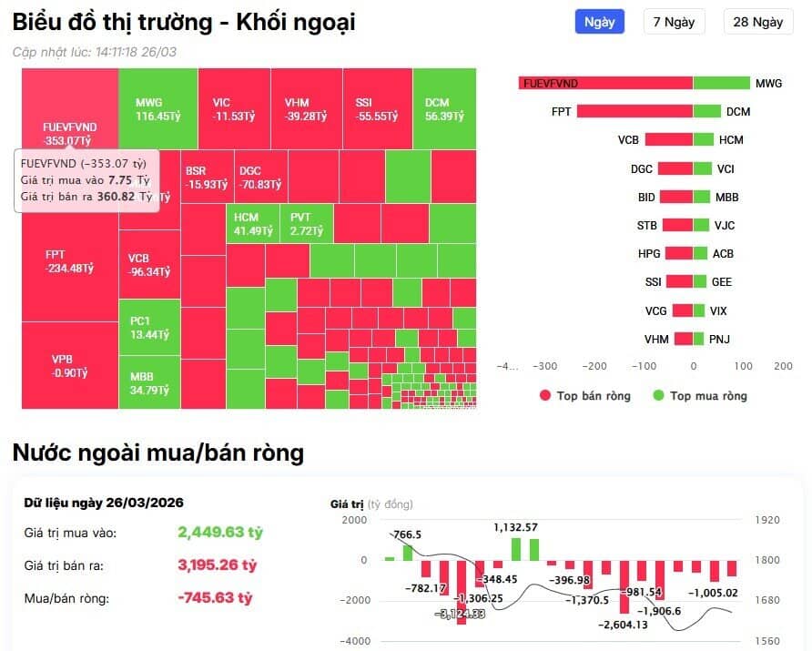Image resolution: width=812 pixels, height=651 pixels.
Task: Switch to the 'Ngày' view
Action: click(599, 21)
